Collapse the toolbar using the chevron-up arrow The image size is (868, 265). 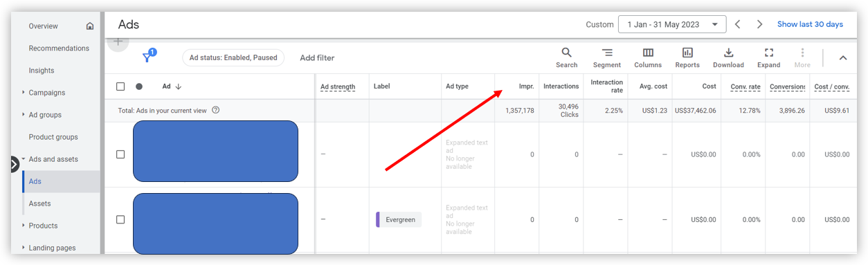pyautogui.click(x=843, y=58)
